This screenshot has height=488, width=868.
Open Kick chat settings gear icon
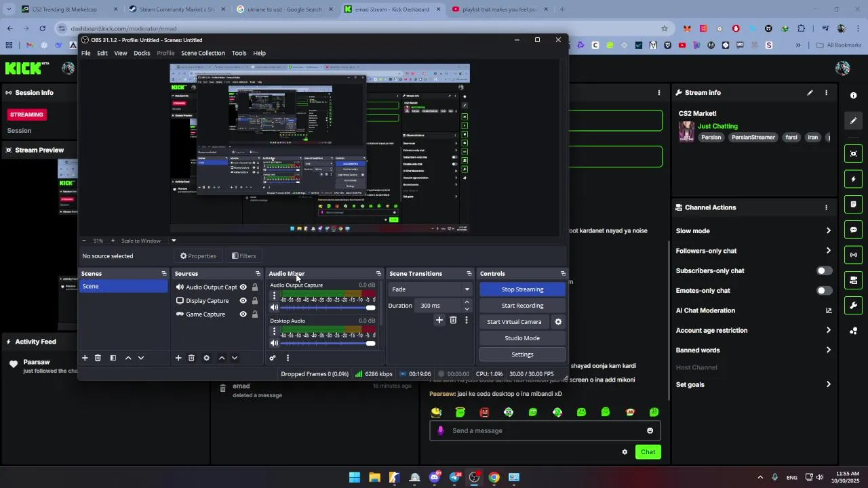click(x=625, y=452)
